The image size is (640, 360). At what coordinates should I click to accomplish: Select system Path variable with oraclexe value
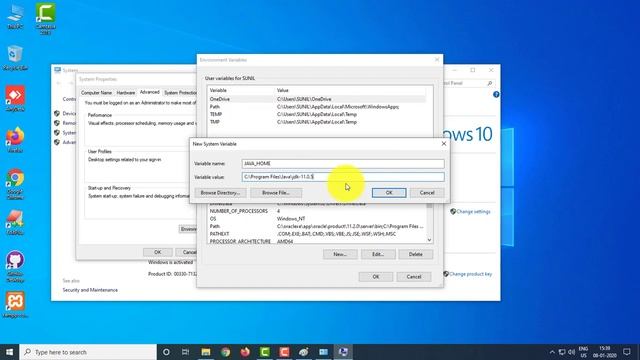click(x=317, y=226)
